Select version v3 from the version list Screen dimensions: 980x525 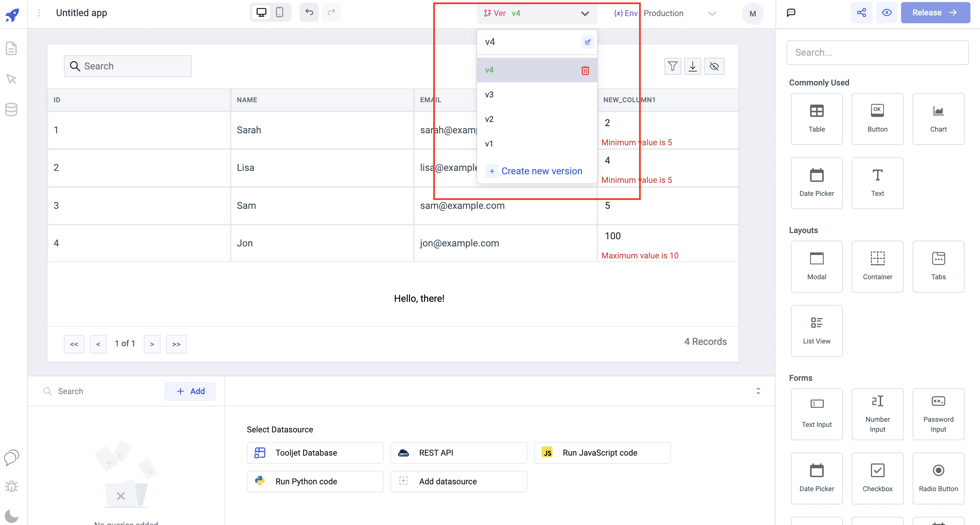pyautogui.click(x=489, y=94)
